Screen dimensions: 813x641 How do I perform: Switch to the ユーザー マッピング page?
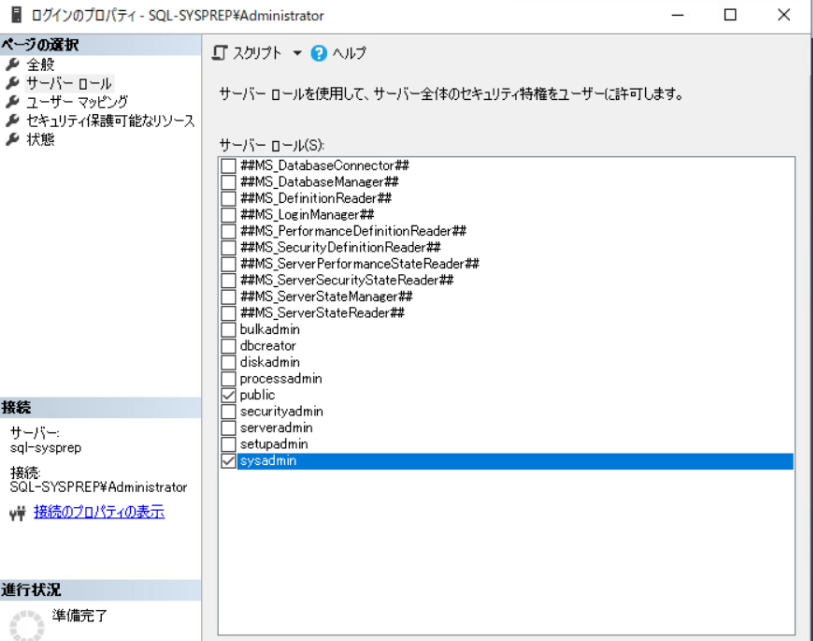(x=77, y=102)
